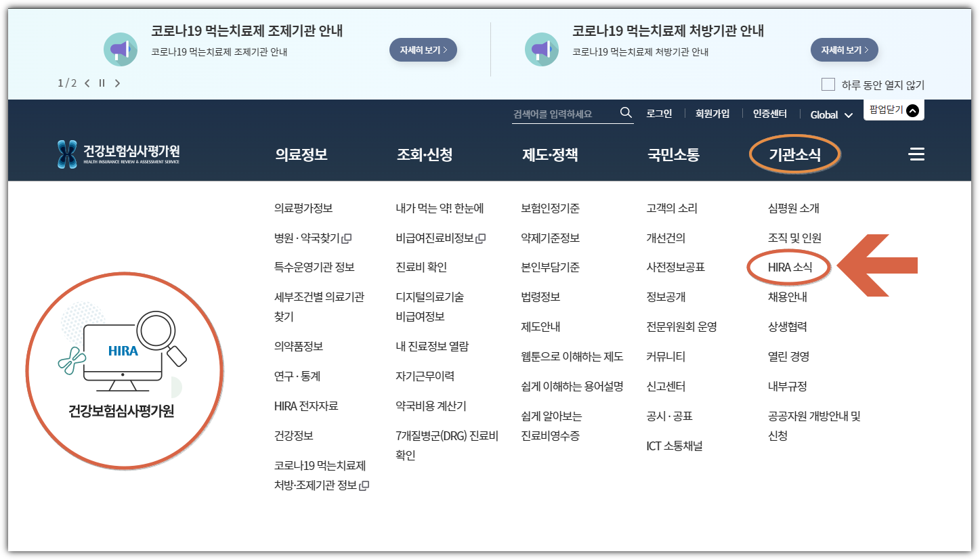
Task: Open 약제기준정보 submenu item
Action: (550, 238)
